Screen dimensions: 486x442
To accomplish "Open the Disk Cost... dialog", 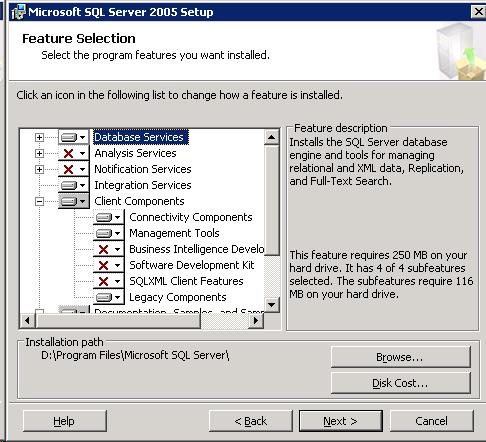I will pyautogui.click(x=401, y=383).
